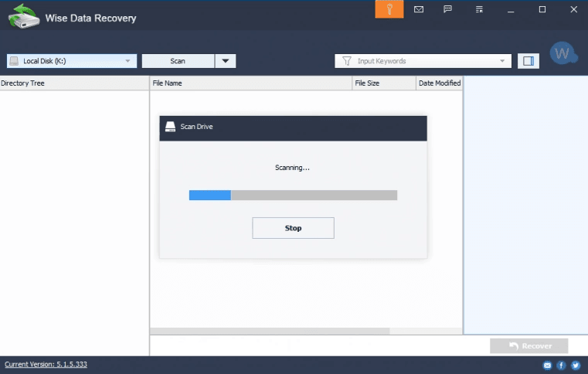Maximize the Wise Data Recovery window

pyautogui.click(x=542, y=9)
